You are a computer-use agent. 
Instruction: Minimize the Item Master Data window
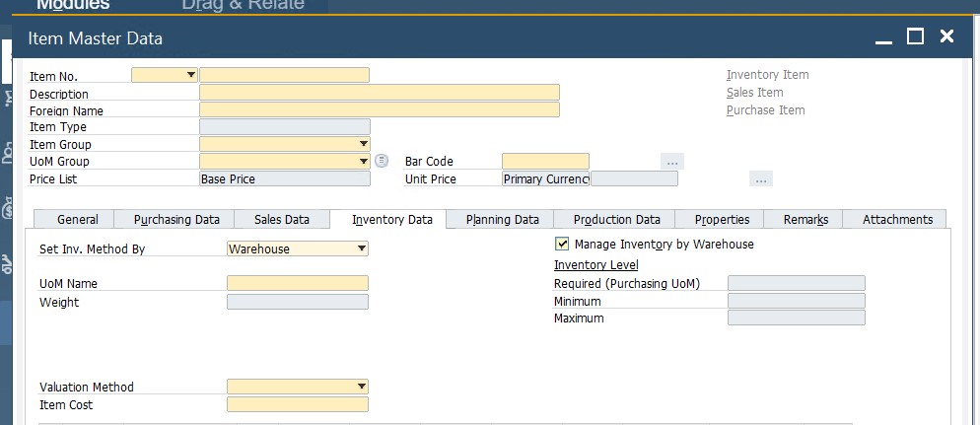point(884,37)
